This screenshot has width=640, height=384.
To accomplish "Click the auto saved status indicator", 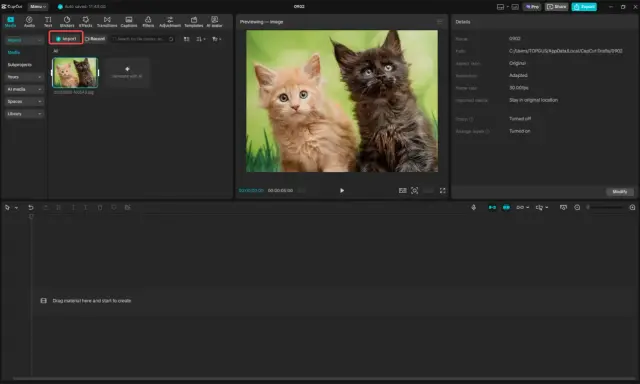I will (x=82, y=7).
